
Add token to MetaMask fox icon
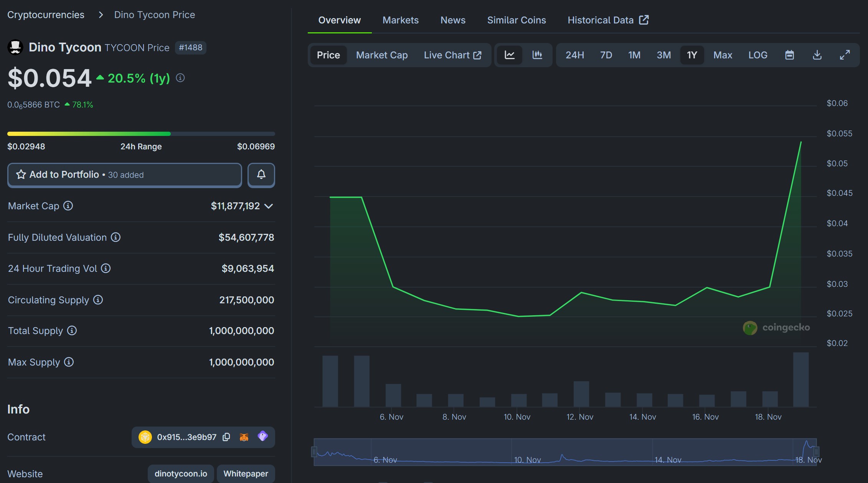pyautogui.click(x=244, y=437)
